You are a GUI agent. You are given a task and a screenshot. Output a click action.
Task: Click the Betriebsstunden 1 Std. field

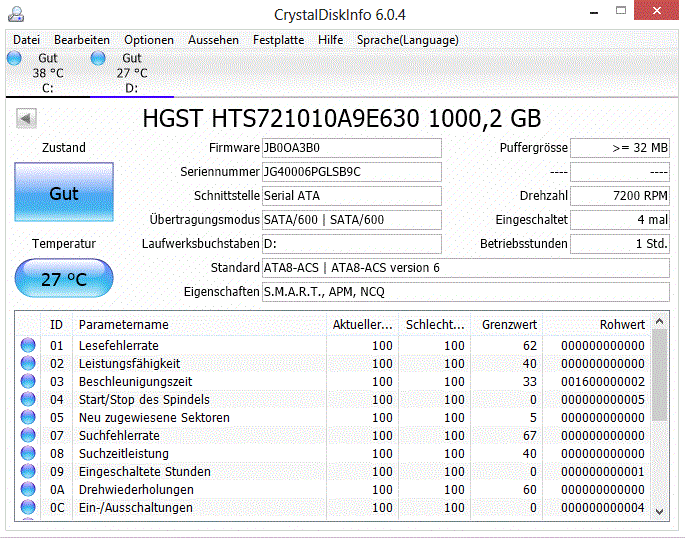tap(620, 244)
